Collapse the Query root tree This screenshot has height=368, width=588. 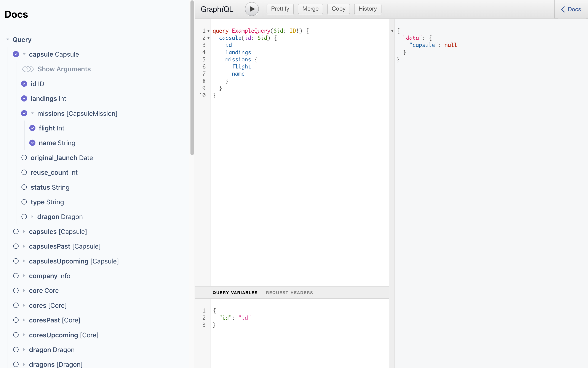pyautogui.click(x=8, y=40)
